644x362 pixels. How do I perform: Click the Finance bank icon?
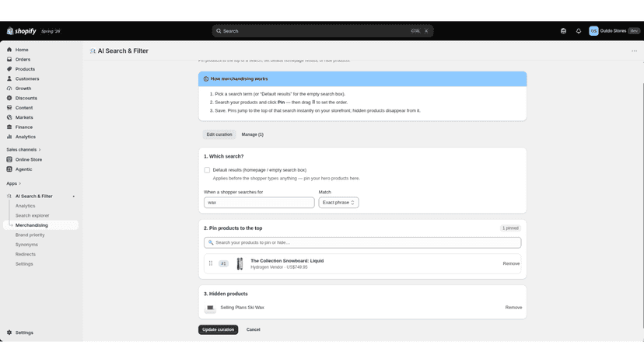(x=9, y=127)
